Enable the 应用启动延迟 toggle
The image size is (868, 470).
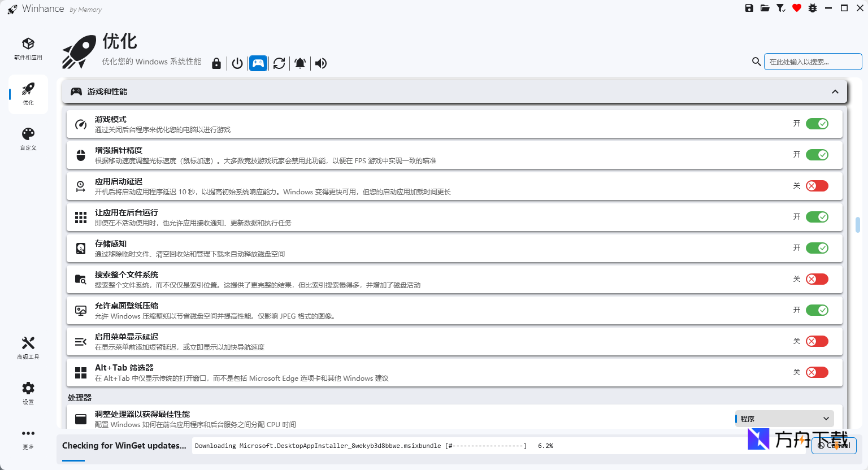pos(817,186)
